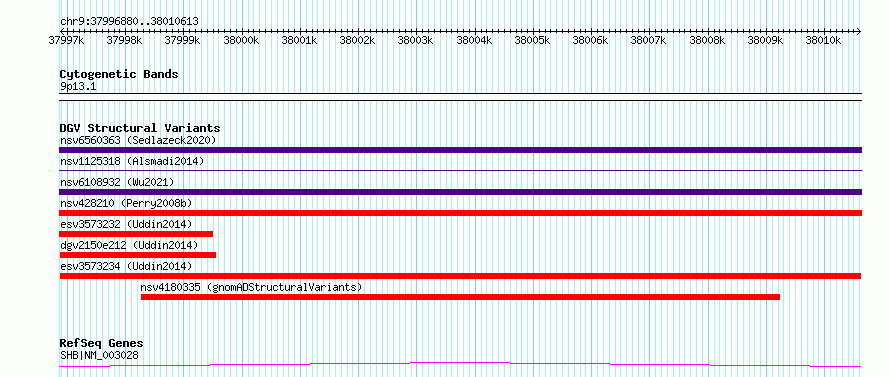890x377 pixels.
Task: Click the 38000k ruler tick label
Action: coord(241,40)
